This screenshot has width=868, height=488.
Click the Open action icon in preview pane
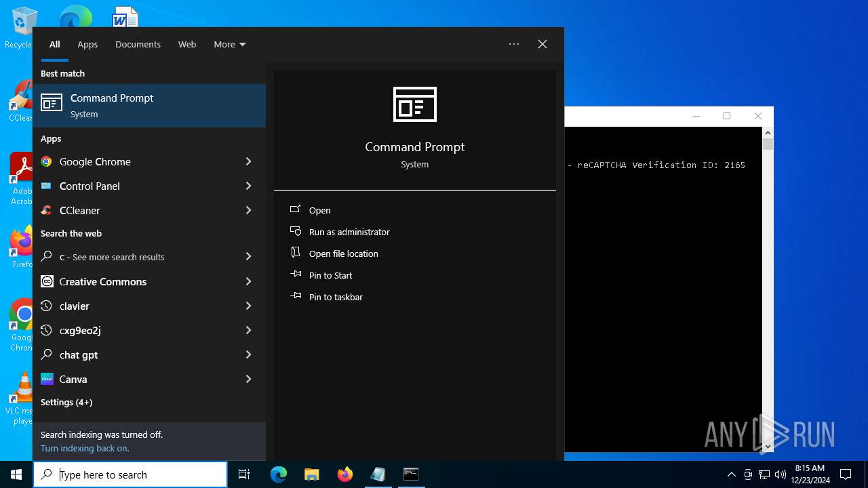tap(296, 209)
